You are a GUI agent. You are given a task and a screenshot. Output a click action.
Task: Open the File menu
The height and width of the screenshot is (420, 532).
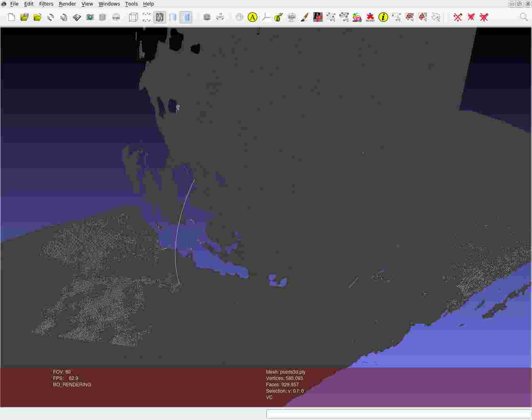(14, 4)
